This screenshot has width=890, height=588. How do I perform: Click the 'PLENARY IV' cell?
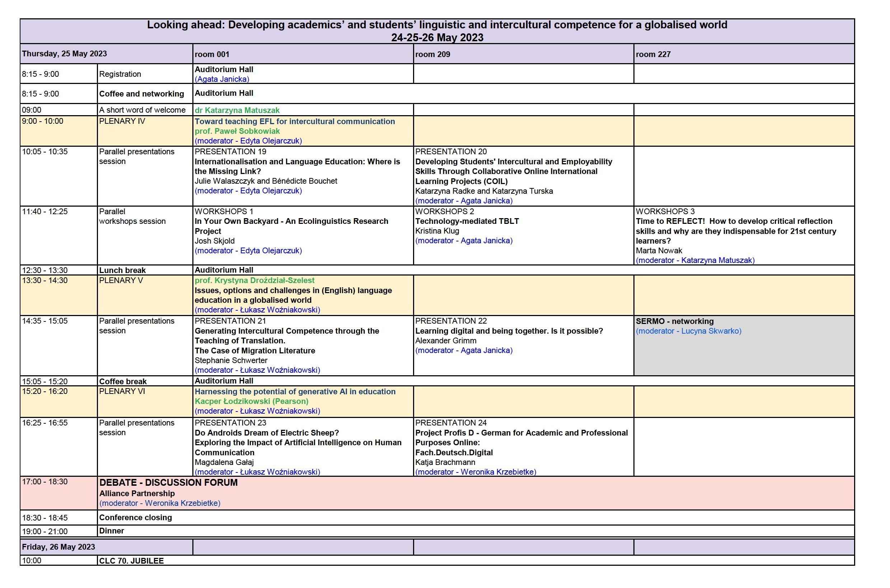tap(145, 131)
